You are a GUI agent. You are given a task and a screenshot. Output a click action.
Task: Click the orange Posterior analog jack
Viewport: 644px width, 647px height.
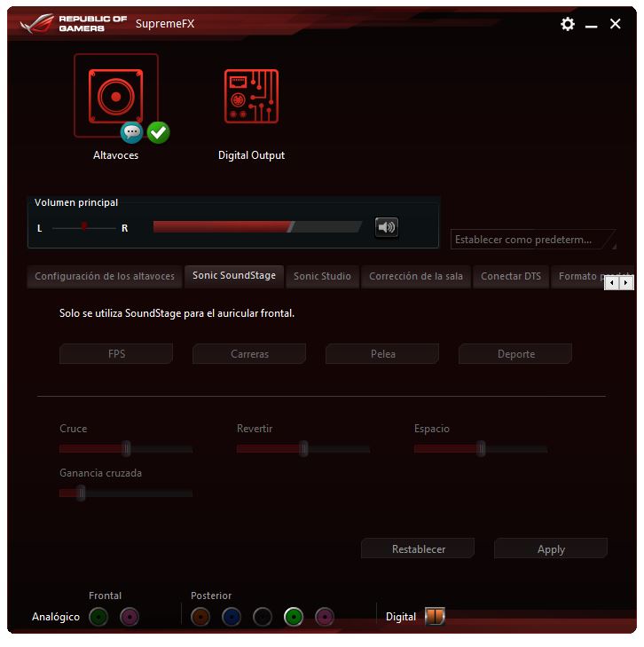pos(201,616)
